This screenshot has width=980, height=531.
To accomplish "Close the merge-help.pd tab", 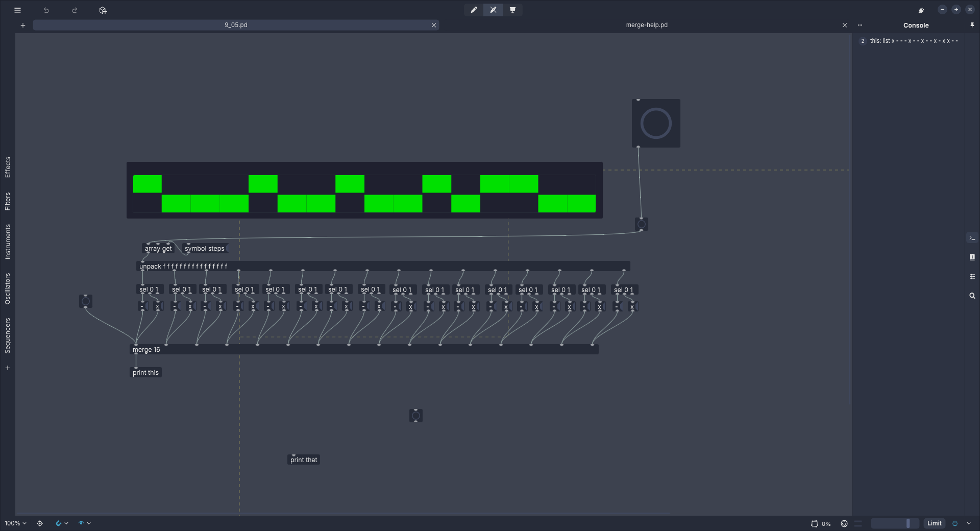I will coord(845,25).
